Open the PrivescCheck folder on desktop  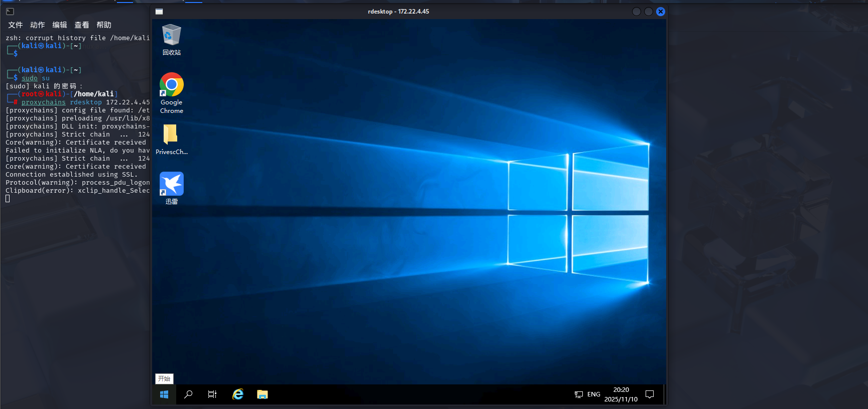[171, 134]
